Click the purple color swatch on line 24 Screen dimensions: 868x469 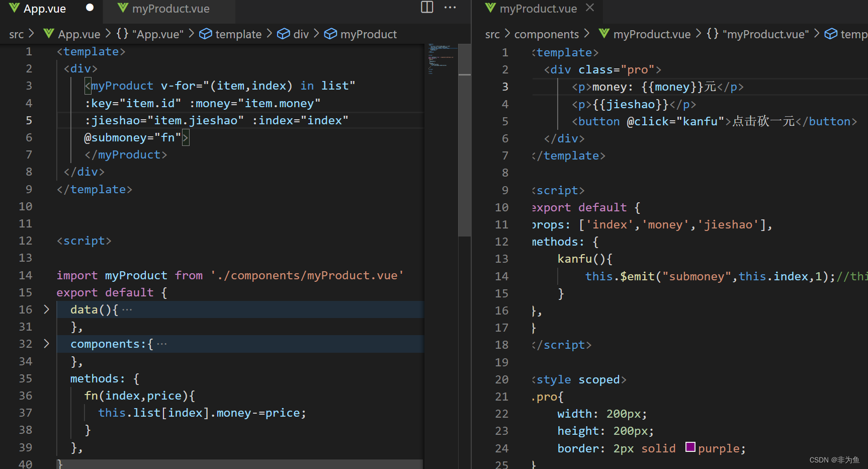click(x=690, y=447)
